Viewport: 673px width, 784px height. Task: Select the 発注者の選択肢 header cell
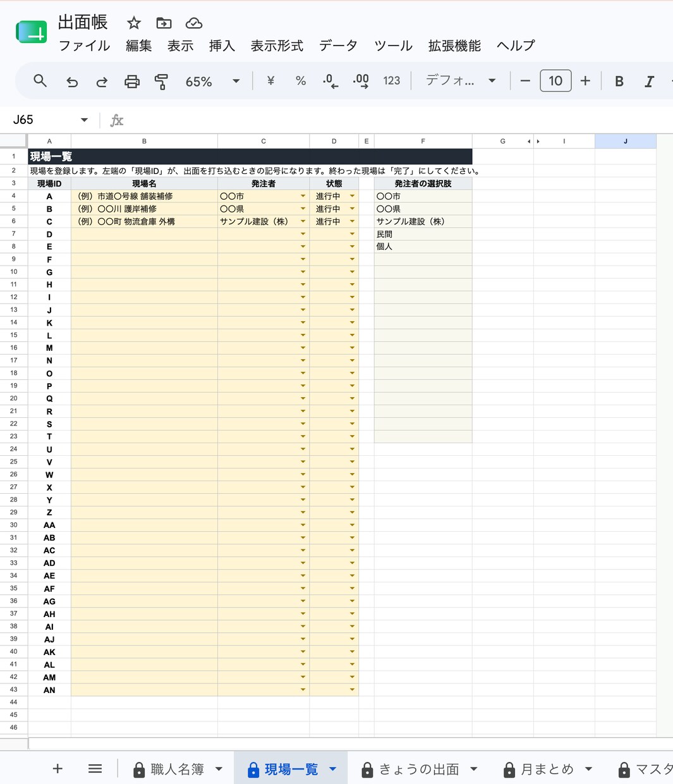423,183
